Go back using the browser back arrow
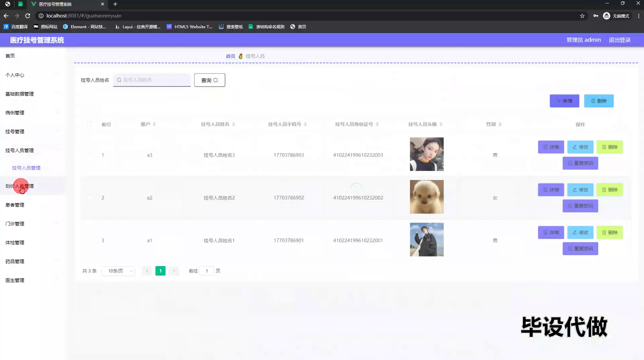Image resolution: width=644 pixels, height=360 pixels. click(x=6, y=16)
